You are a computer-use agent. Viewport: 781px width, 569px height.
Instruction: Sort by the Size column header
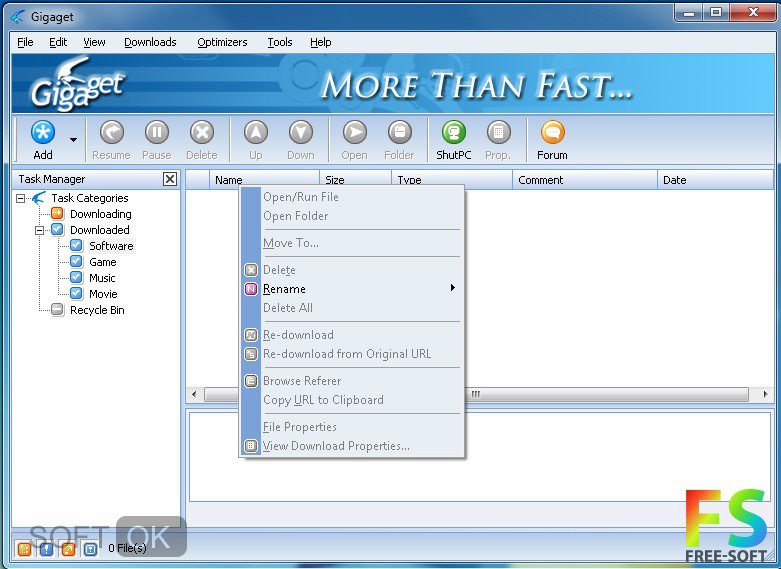356,180
